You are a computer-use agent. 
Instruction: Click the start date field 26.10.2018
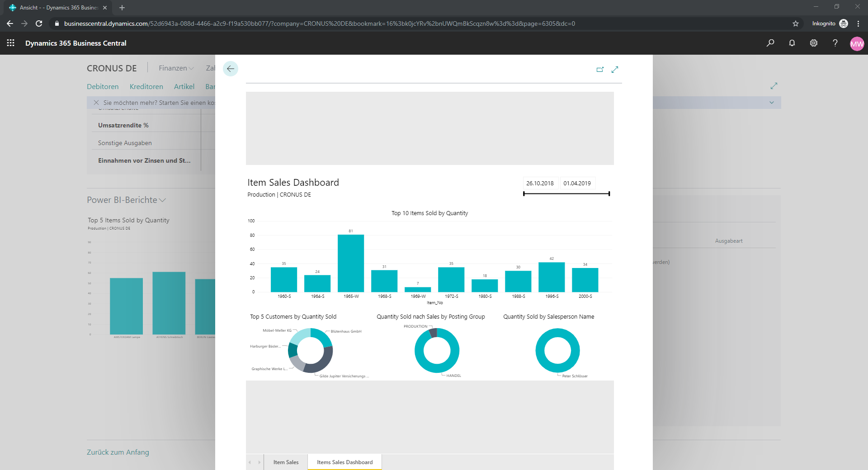point(540,183)
